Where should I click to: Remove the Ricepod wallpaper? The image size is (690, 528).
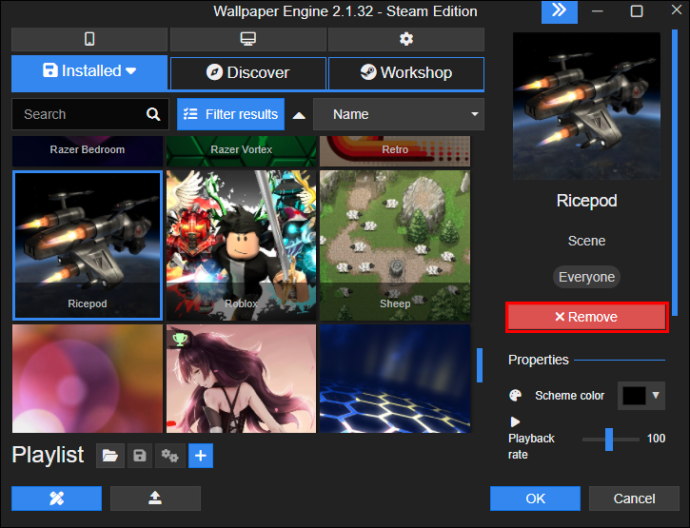click(x=587, y=317)
